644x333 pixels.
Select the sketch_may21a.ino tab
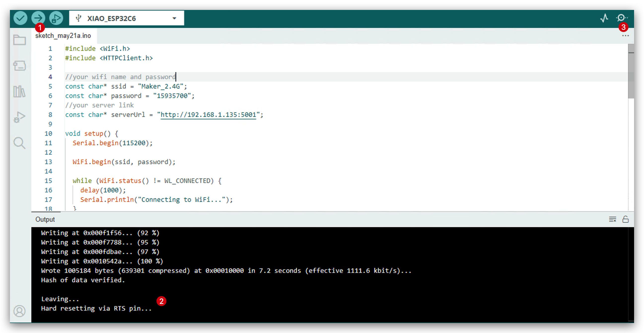63,36
